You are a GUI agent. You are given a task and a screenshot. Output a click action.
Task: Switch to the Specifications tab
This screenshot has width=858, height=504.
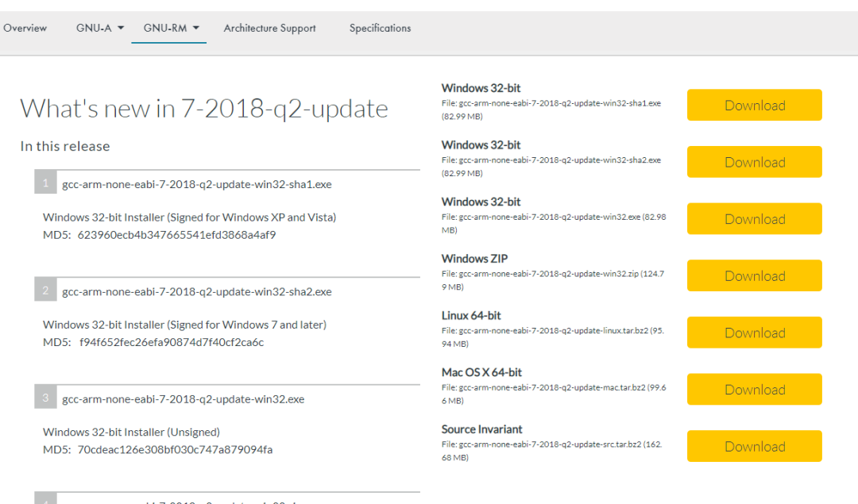381,28
